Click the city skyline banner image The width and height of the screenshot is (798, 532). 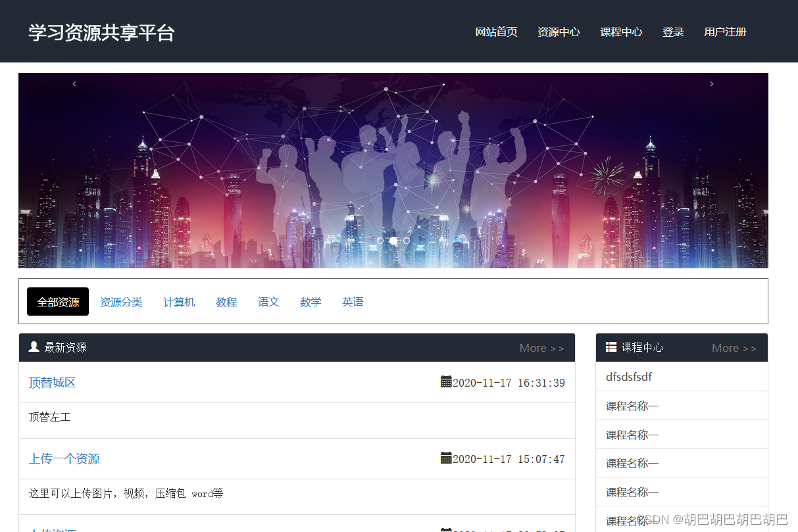click(393, 170)
